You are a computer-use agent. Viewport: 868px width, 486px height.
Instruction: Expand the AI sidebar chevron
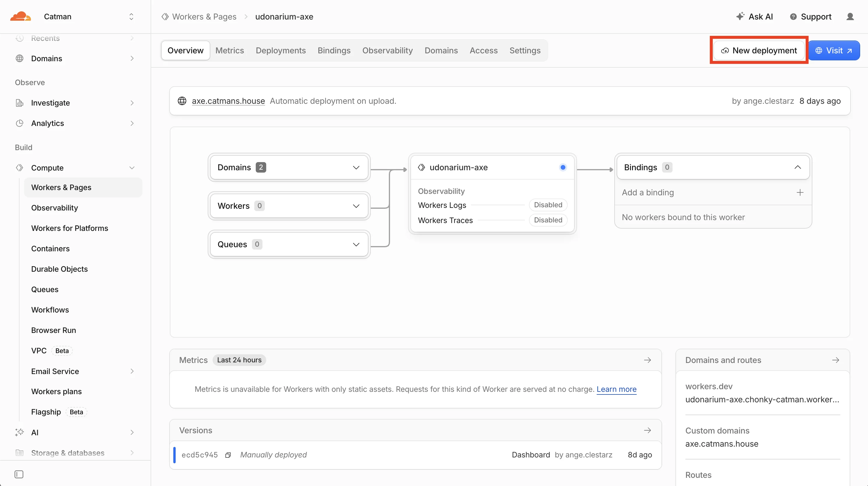[x=132, y=432]
